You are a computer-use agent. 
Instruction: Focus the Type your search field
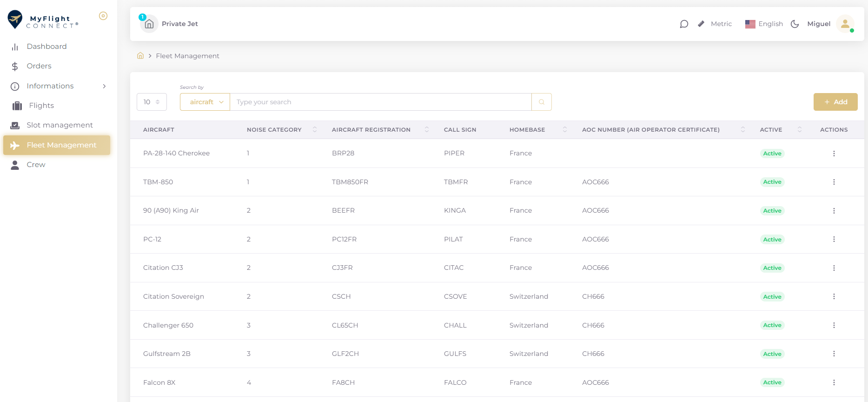coord(380,102)
